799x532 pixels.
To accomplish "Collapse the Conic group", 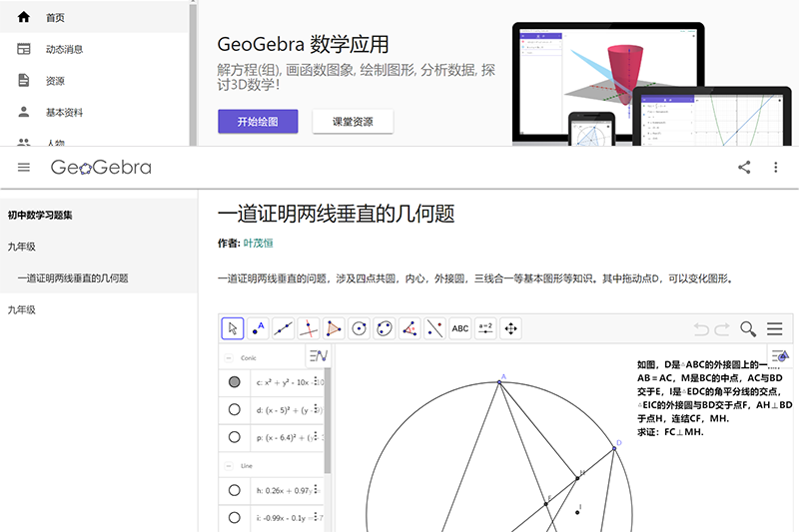I will click(x=229, y=358).
